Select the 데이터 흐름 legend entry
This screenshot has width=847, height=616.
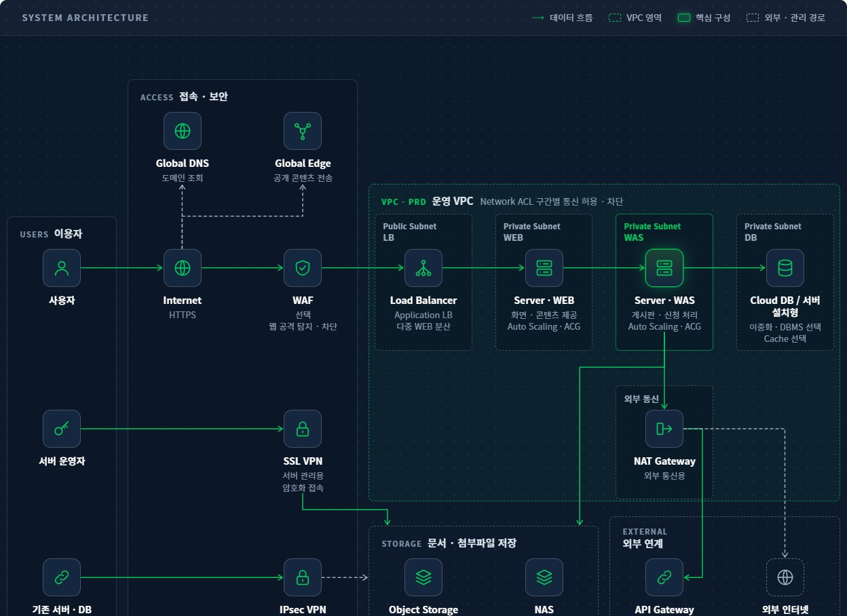(x=562, y=18)
